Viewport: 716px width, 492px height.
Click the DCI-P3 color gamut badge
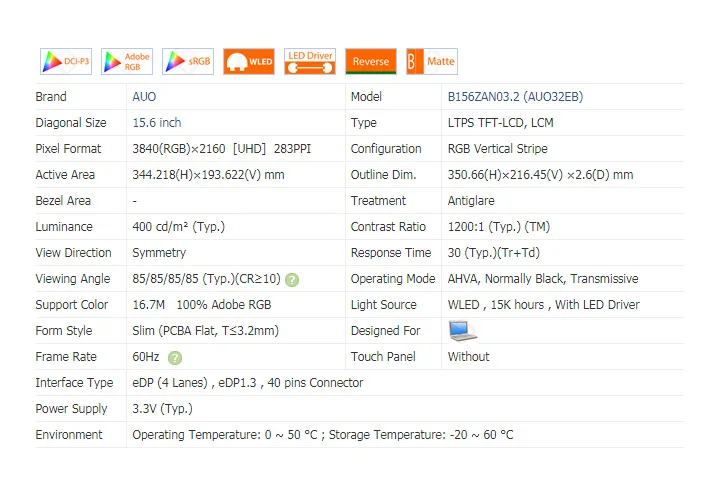point(66,61)
